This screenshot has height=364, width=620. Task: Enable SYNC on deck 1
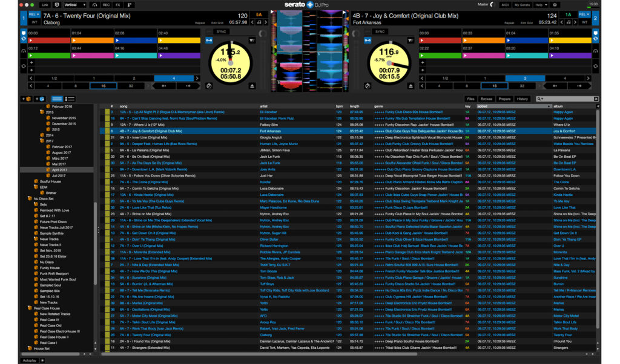coord(221,31)
